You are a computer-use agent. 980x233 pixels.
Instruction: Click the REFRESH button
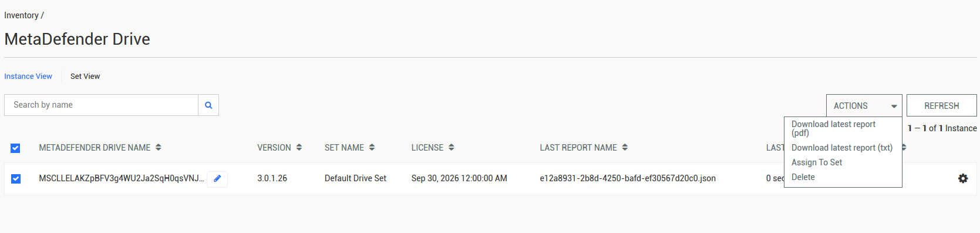pyautogui.click(x=941, y=106)
